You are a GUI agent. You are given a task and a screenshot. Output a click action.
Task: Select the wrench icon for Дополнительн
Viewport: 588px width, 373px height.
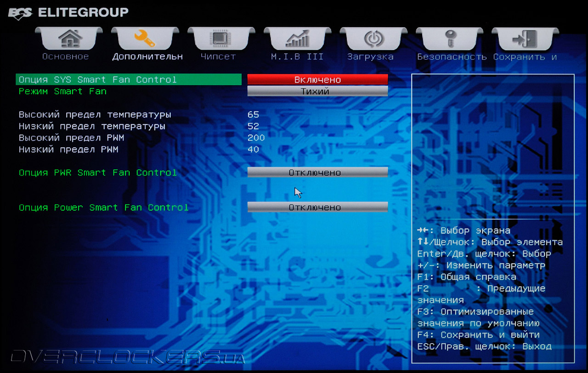(x=146, y=40)
